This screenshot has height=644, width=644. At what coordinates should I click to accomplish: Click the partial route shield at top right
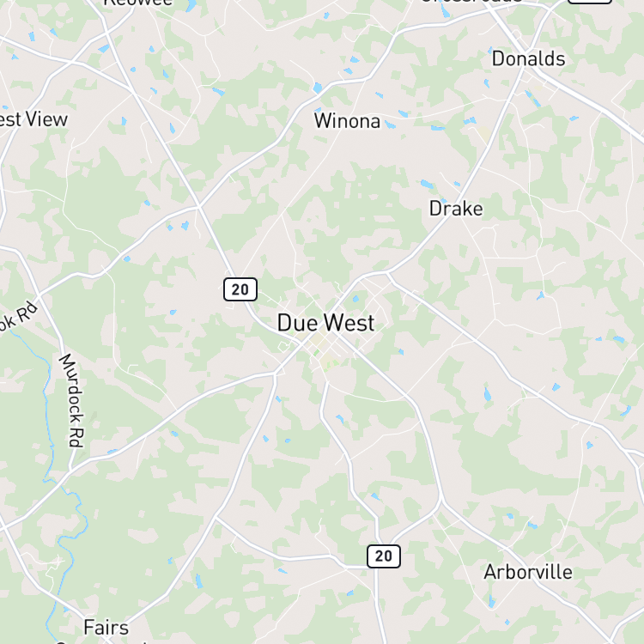coord(590,2)
